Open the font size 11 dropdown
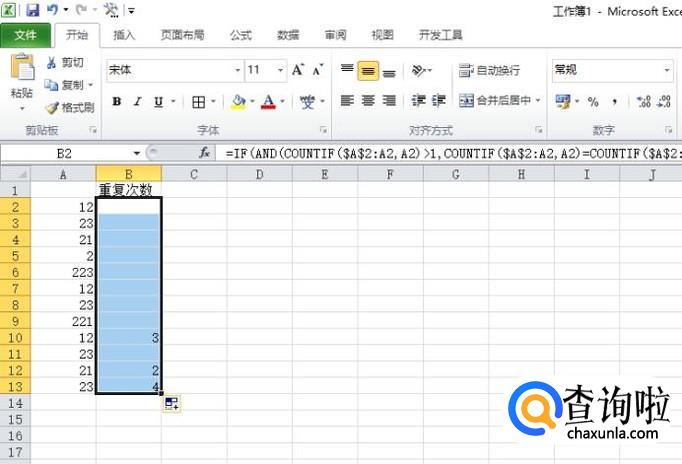The image size is (682, 464). coord(281,70)
